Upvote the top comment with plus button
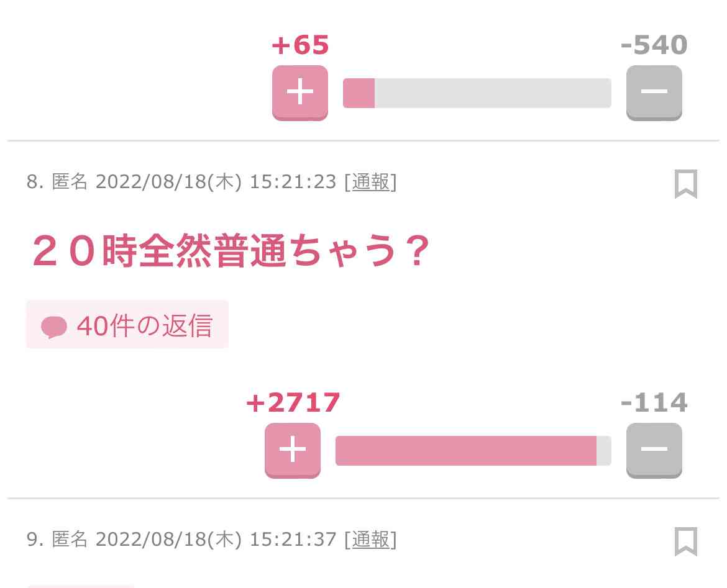The height and width of the screenshot is (588, 727). click(x=300, y=93)
